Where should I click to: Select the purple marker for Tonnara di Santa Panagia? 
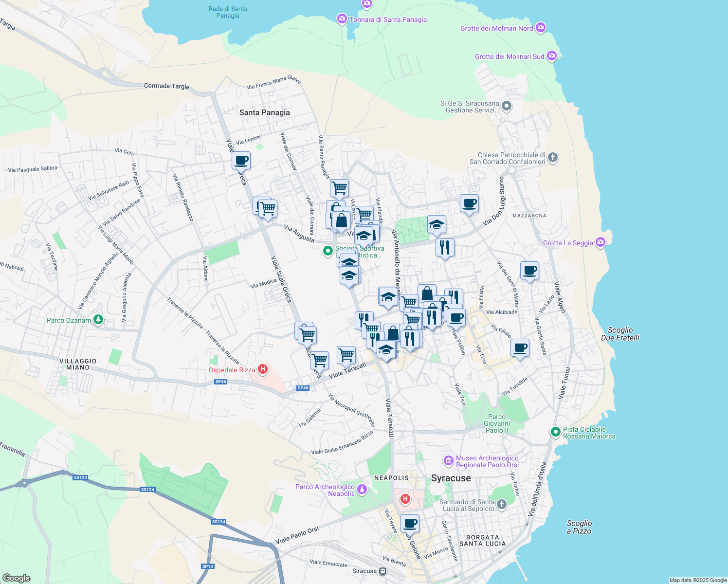pos(342,19)
